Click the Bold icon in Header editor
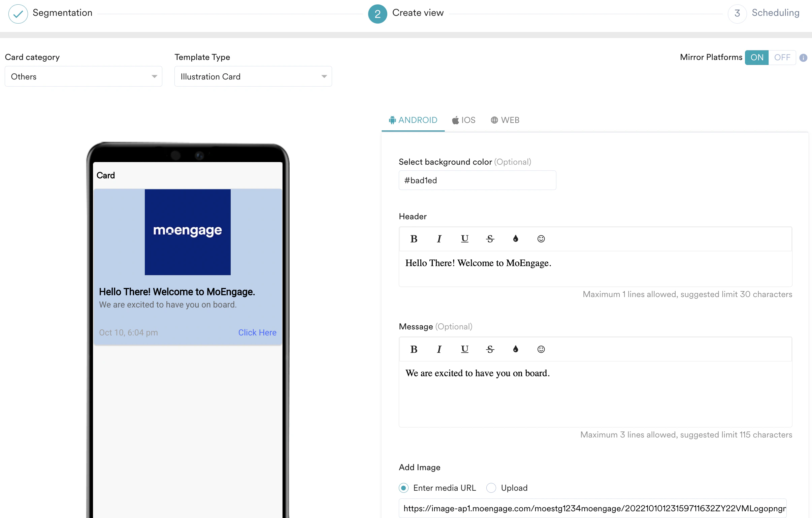This screenshot has height=518, width=812. click(414, 239)
